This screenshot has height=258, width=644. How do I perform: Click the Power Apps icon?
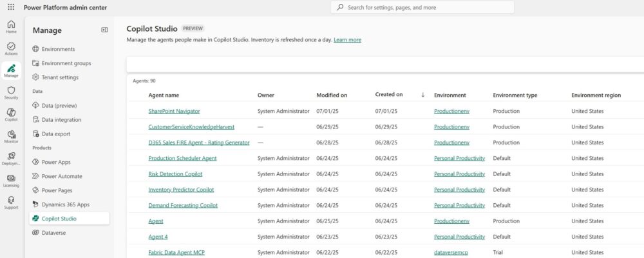(35, 162)
